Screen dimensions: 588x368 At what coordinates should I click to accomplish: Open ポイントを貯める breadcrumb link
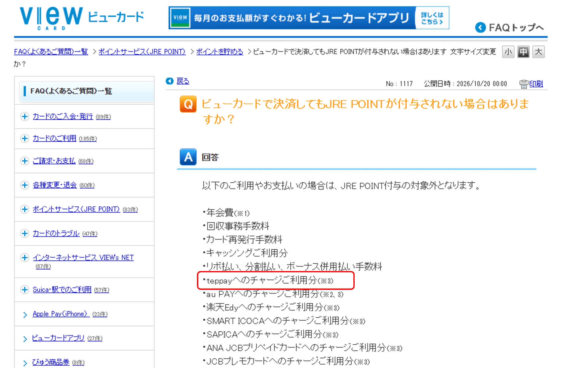tap(220, 52)
